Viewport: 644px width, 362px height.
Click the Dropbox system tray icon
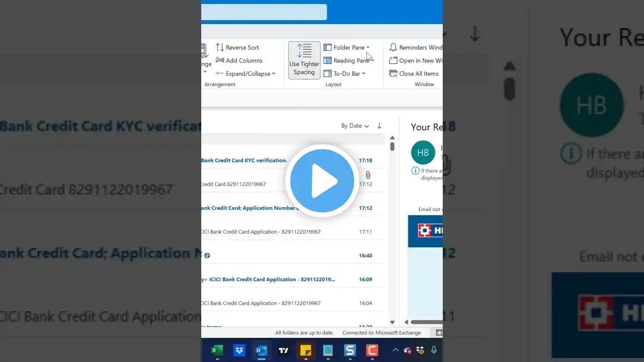tap(420, 350)
